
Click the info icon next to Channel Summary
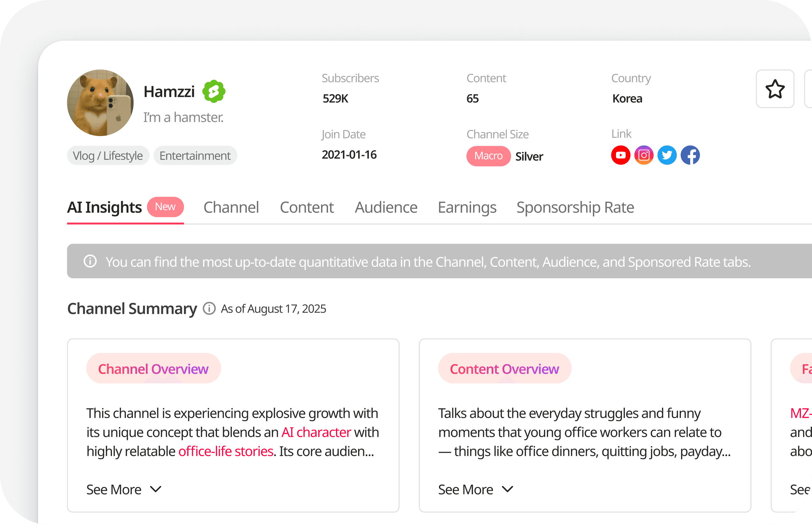point(209,308)
